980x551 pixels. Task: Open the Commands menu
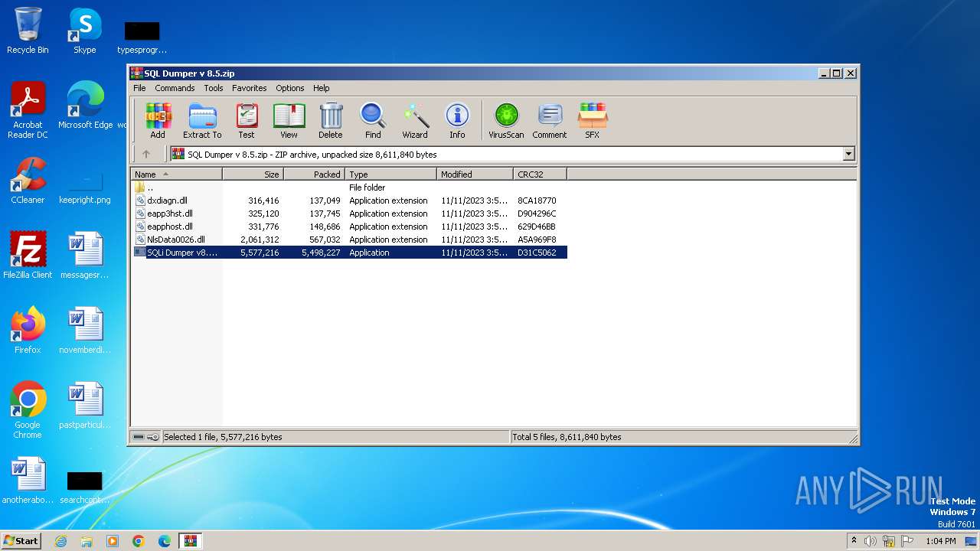(175, 88)
